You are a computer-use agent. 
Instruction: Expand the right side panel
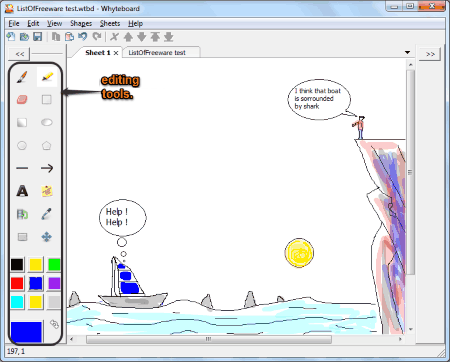pos(430,54)
